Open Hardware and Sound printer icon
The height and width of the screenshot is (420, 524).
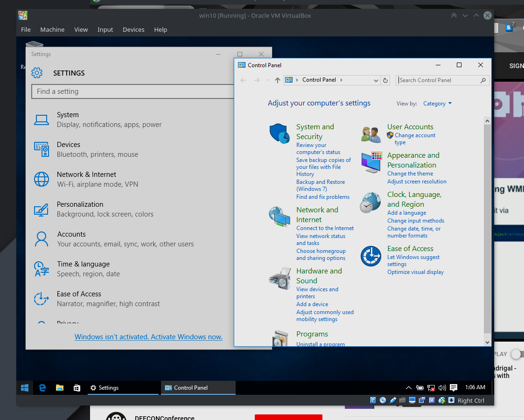pyautogui.click(x=280, y=278)
